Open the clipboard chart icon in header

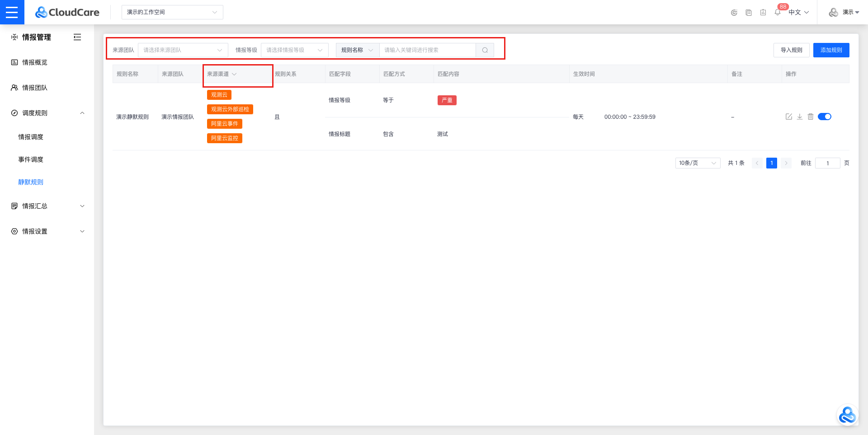(763, 12)
